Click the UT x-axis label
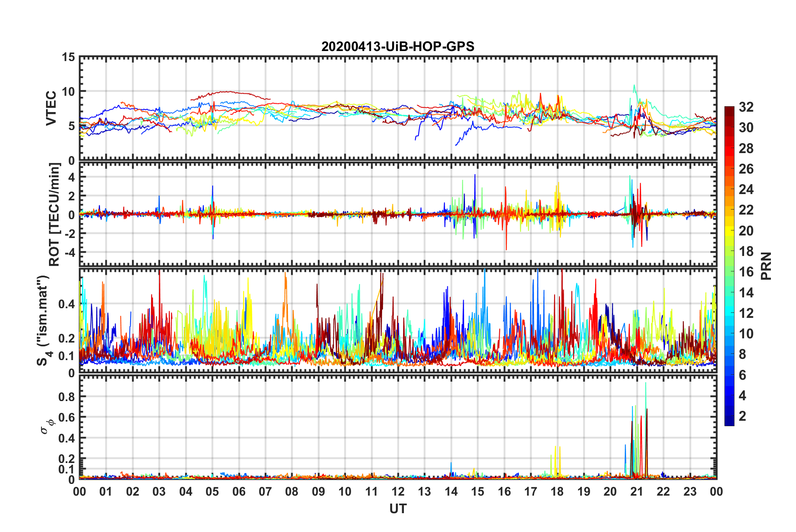This screenshot has height=532, width=796. [398, 509]
